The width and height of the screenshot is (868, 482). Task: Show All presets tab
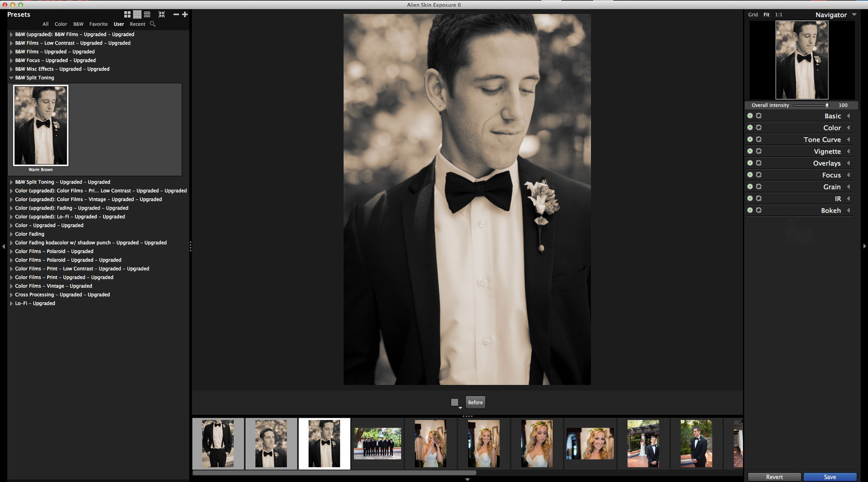(46, 24)
